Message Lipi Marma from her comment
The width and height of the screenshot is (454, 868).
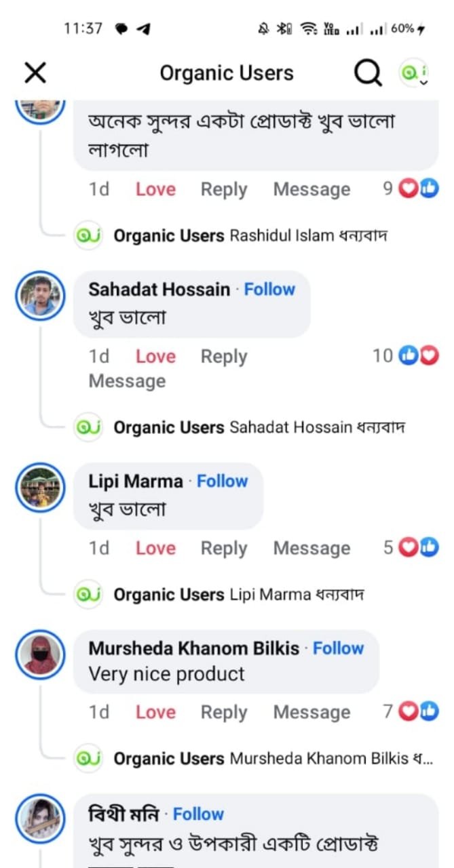[311, 548]
